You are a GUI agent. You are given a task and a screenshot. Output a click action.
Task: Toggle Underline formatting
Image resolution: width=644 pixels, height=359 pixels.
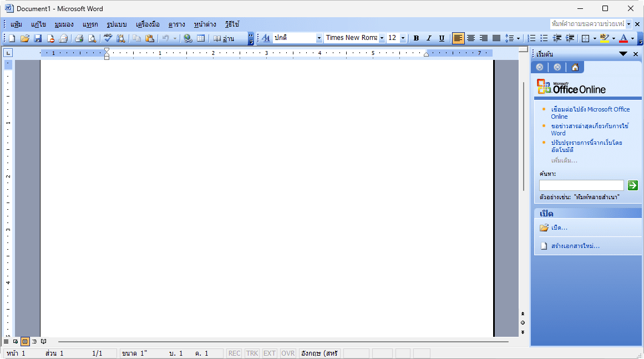pyautogui.click(x=442, y=38)
